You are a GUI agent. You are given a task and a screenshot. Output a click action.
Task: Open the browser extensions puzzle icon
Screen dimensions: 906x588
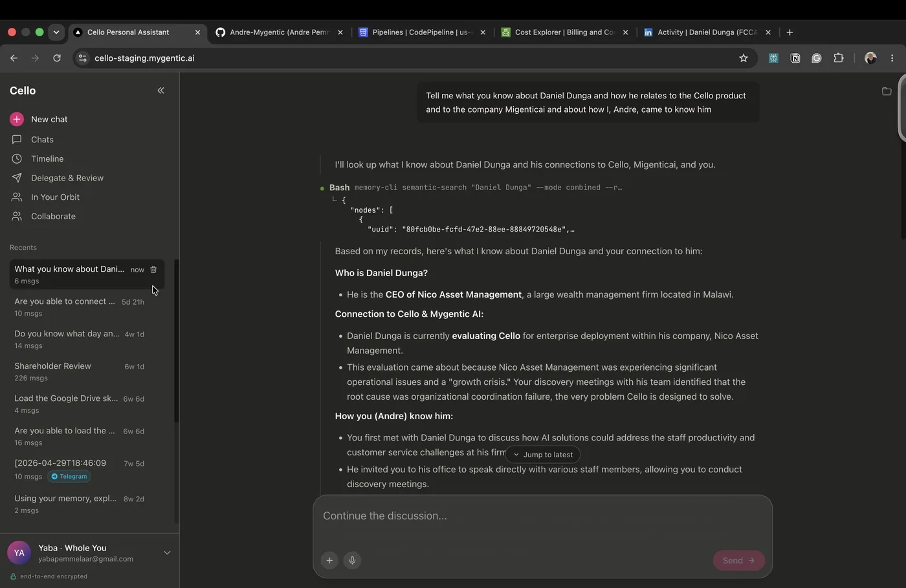[839, 58]
